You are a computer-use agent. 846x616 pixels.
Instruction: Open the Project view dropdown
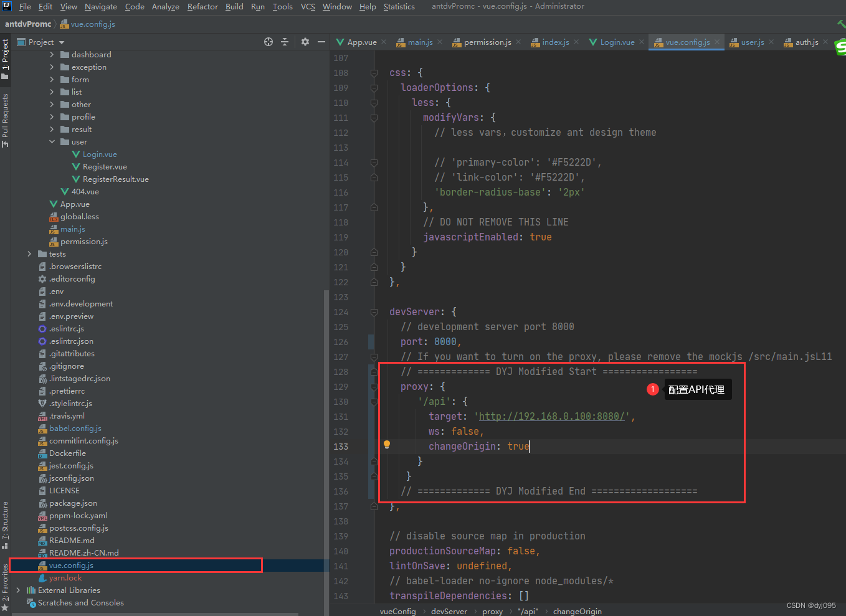[62, 42]
